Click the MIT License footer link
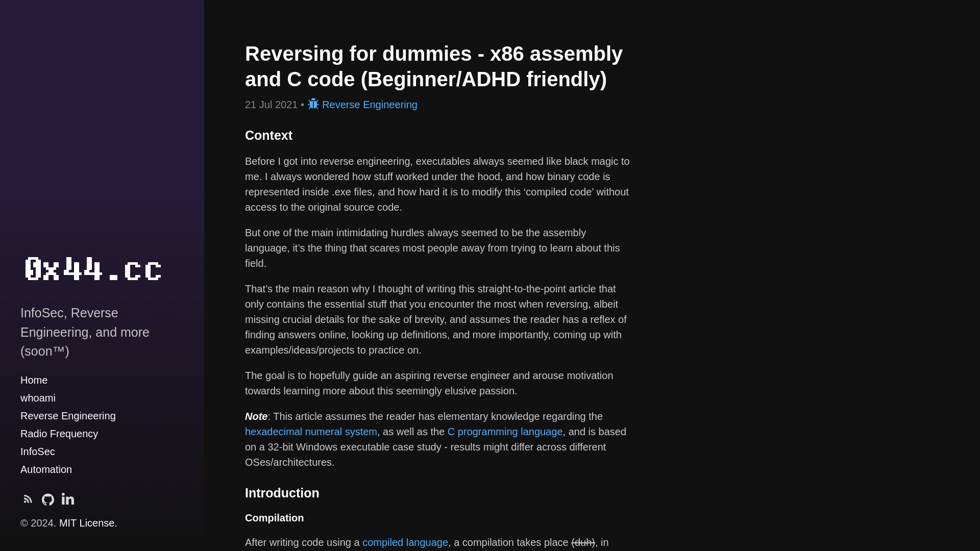 click(86, 523)
